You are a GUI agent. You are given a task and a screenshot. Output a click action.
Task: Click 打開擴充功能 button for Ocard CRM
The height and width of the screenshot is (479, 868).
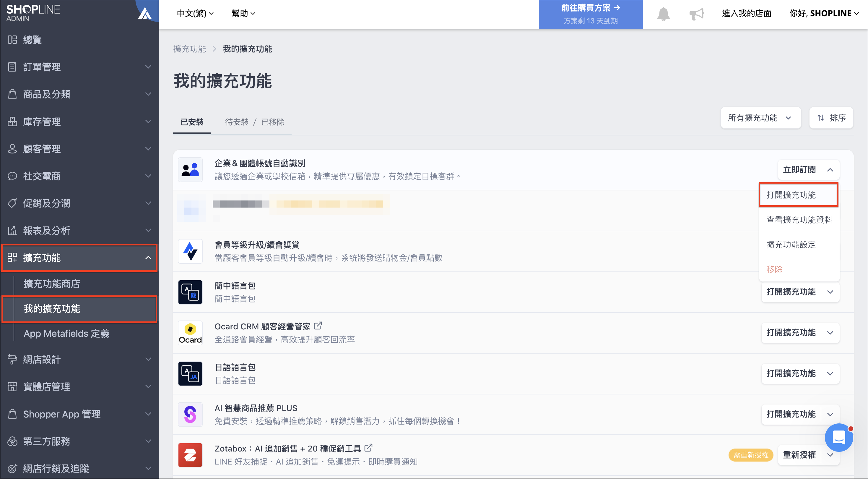(791, 333)
